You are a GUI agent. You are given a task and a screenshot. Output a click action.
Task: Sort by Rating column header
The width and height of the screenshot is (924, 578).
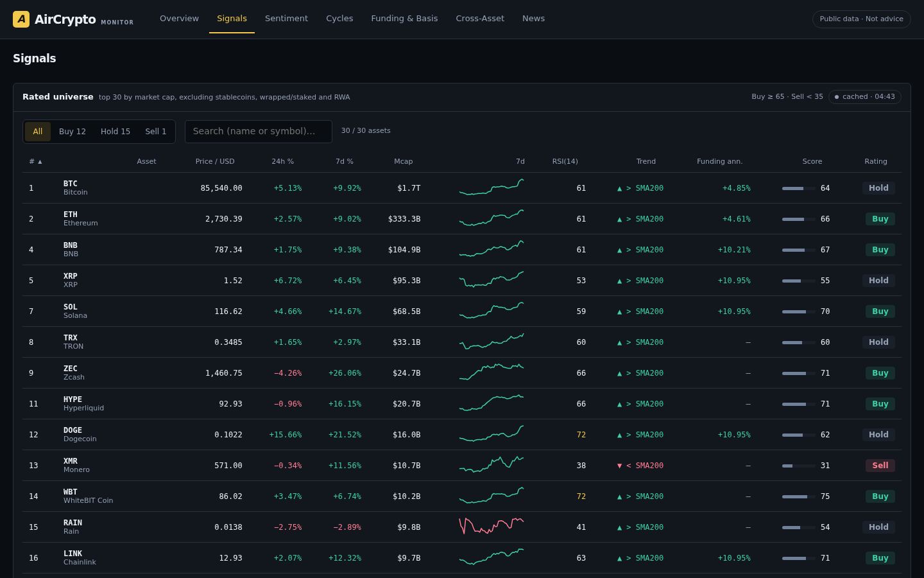(x=876, y=161)
